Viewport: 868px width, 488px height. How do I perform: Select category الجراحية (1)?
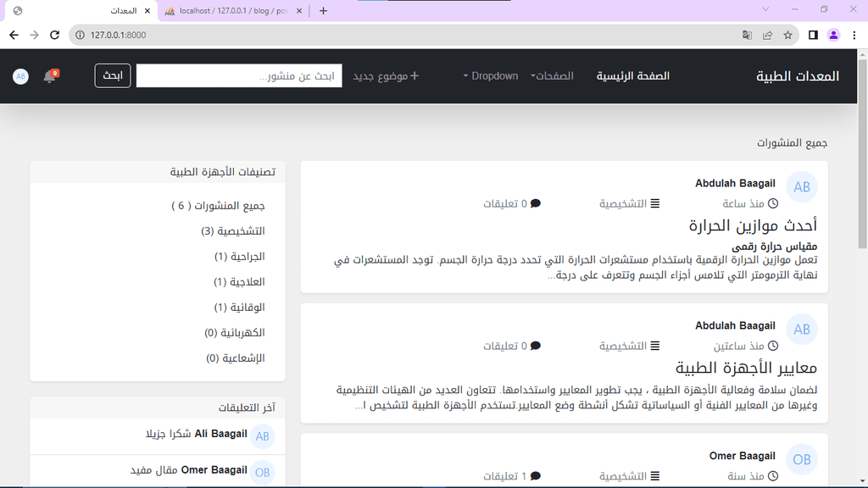pyautogui.click(x=239, y=256)
